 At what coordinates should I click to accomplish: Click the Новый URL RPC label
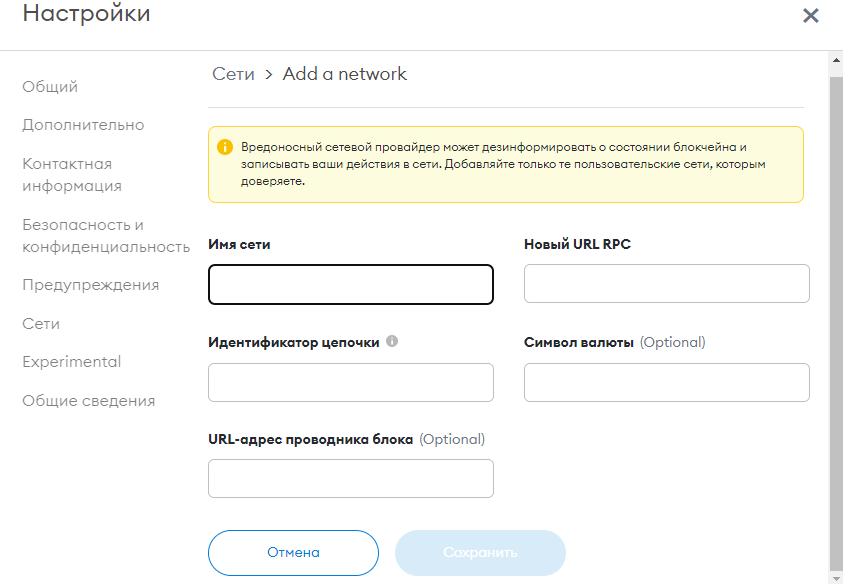pyautogui.click(x=577, y=244)
